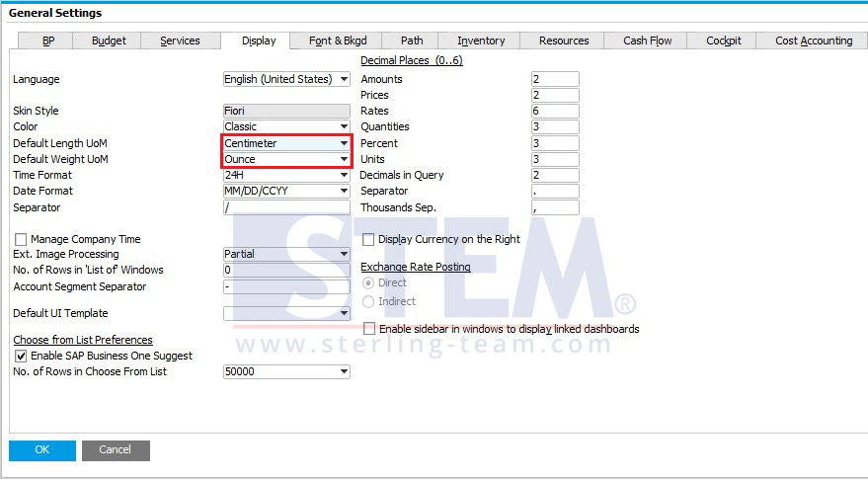Edit the Prices decimal places field

click(555, 95)
